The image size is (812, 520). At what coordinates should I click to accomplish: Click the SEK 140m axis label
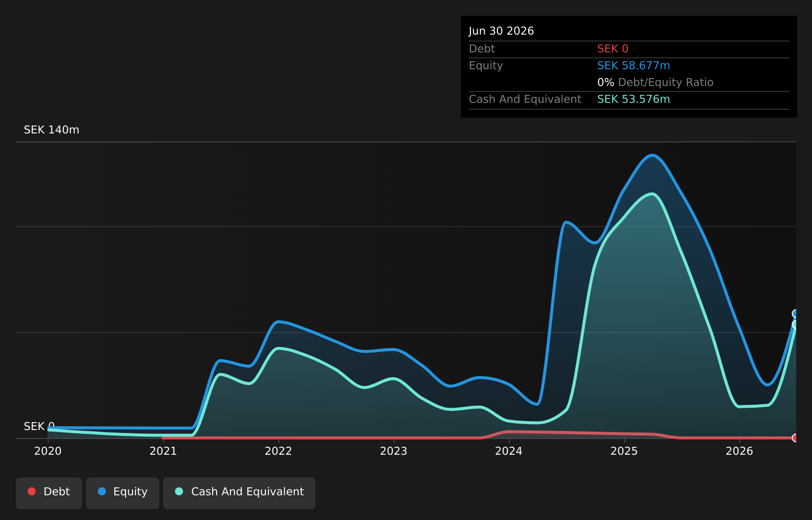51,130
